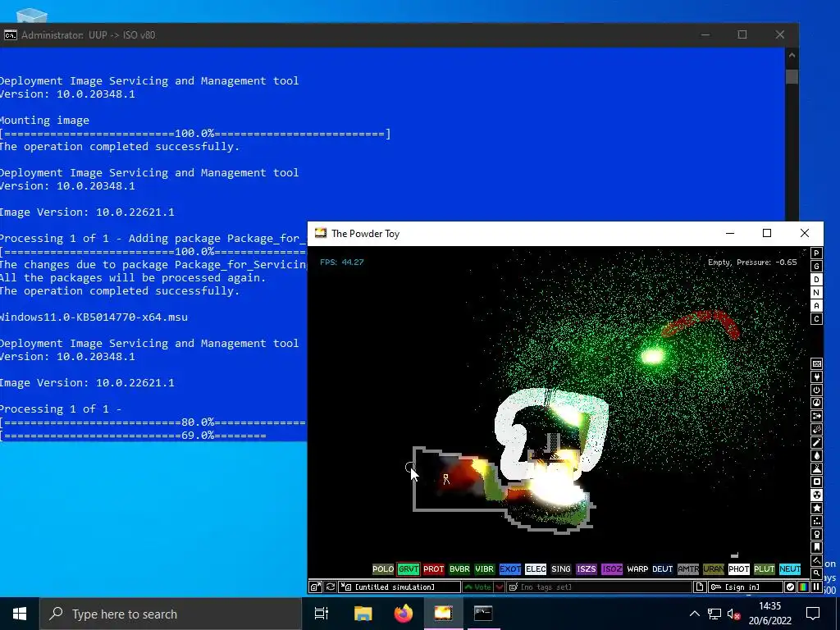
Task: Choose the BVBR element
Action: [x=459, y=569]
